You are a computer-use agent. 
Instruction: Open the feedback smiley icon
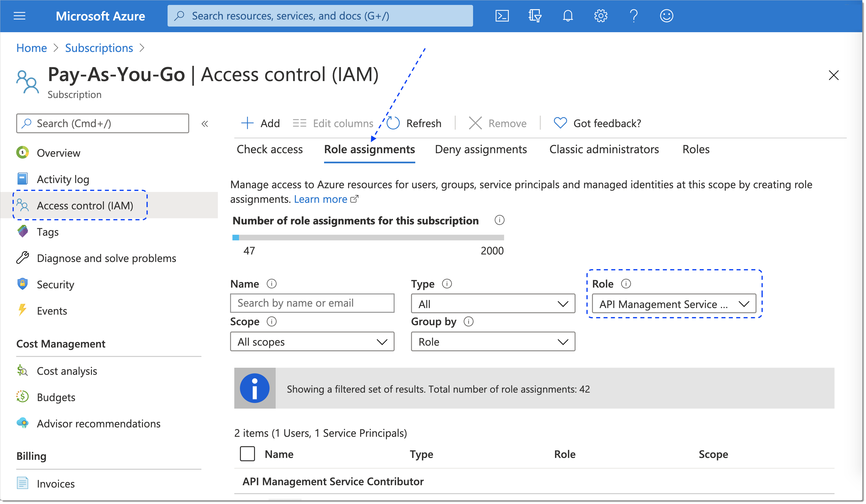[x=667, y=16]
